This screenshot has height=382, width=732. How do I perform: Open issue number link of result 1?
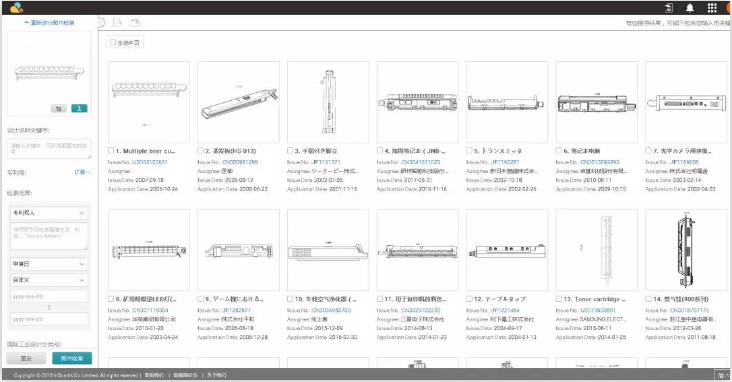[149, 162]
